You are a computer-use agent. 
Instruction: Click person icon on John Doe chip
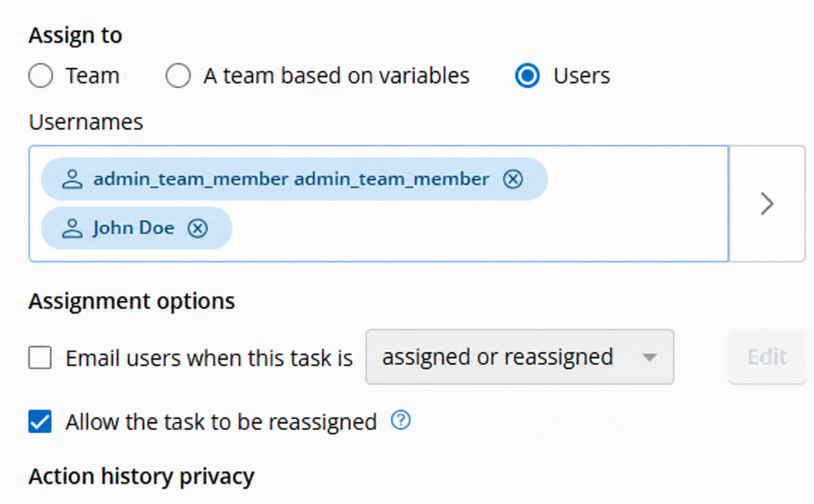72,228
